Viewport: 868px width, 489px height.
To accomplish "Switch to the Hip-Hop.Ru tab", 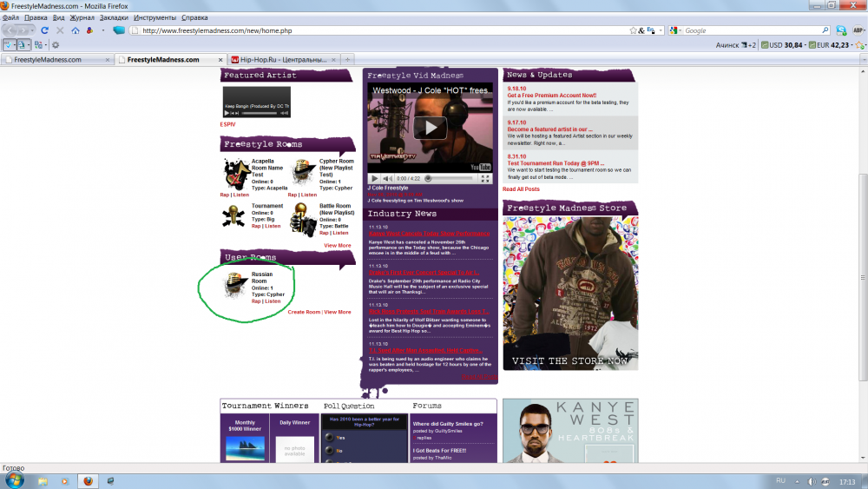I will click(282, 59).
